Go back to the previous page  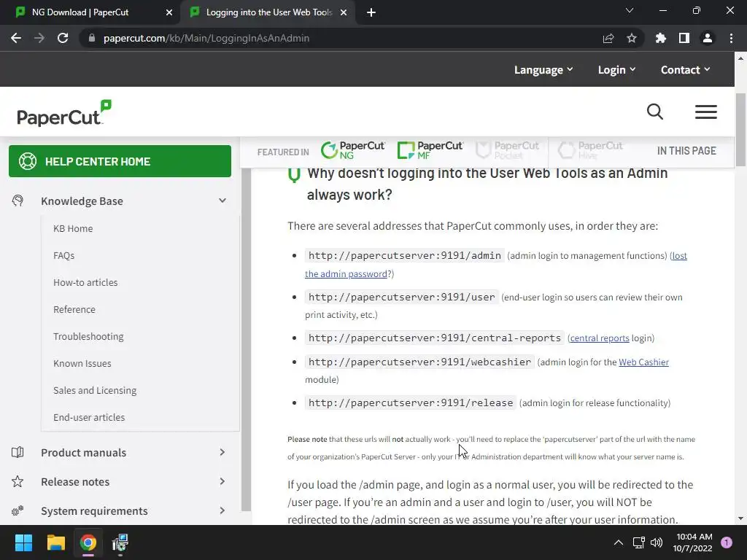point(16,38)
